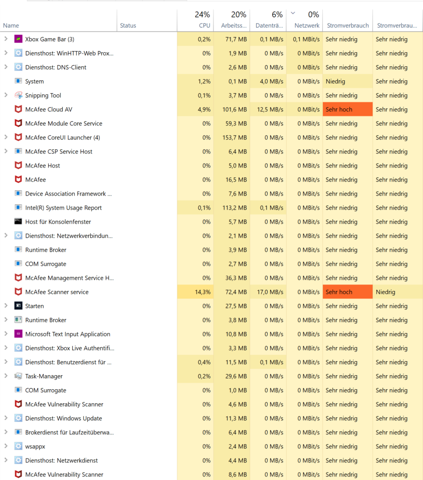The width and height of the screenshot is (423, 480).
Task: Click the McAfee CoreUI Launcher icon
Action: point(18,137)
